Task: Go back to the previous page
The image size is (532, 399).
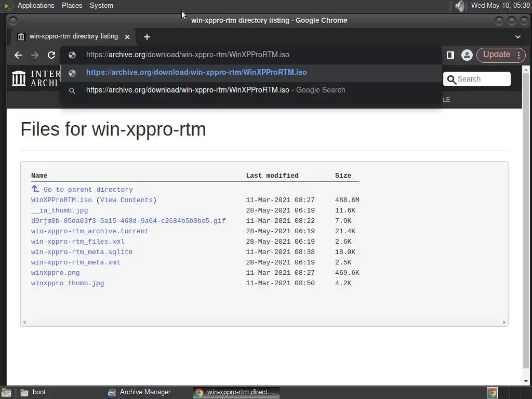Action: coord(18,55)
